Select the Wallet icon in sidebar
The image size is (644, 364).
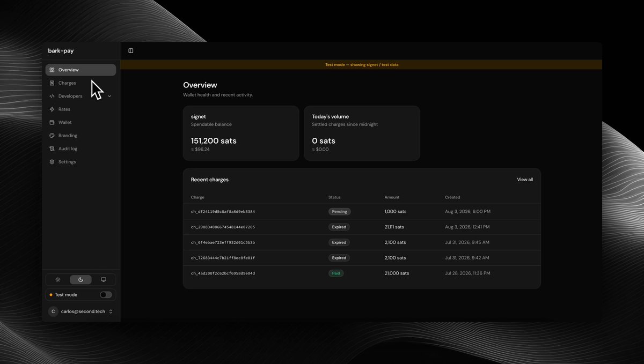(52, 122)
